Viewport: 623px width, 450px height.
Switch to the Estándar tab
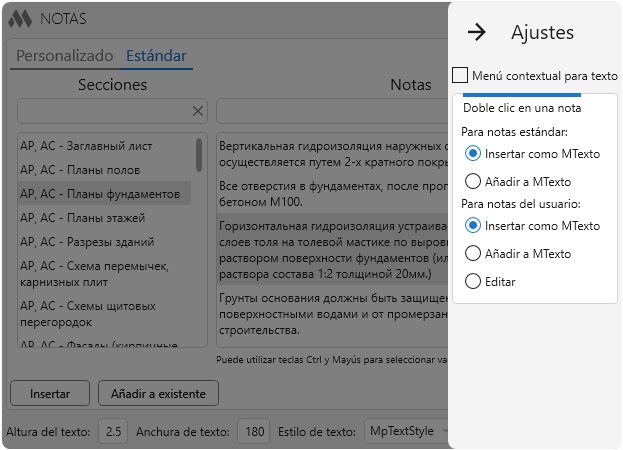(x=156, y=56)
